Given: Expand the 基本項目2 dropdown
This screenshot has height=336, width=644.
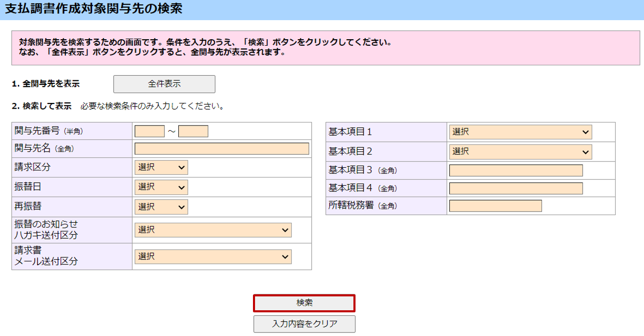Looking at the screenshot, I should pos(520,152).
